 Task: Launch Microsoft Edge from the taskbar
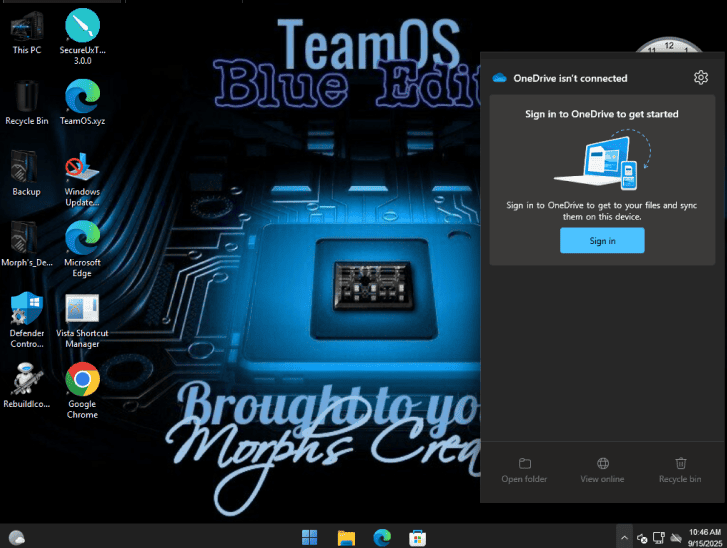pos(382,538)
